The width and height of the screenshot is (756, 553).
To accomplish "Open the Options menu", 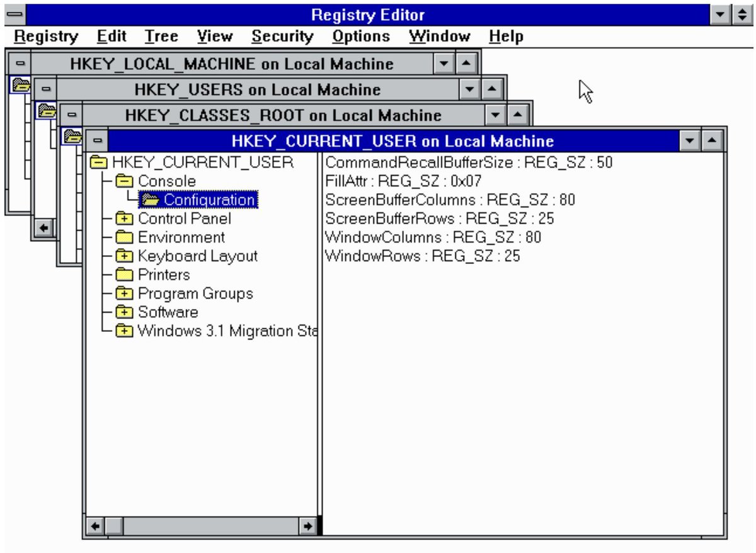I will [x=361, y=37].
